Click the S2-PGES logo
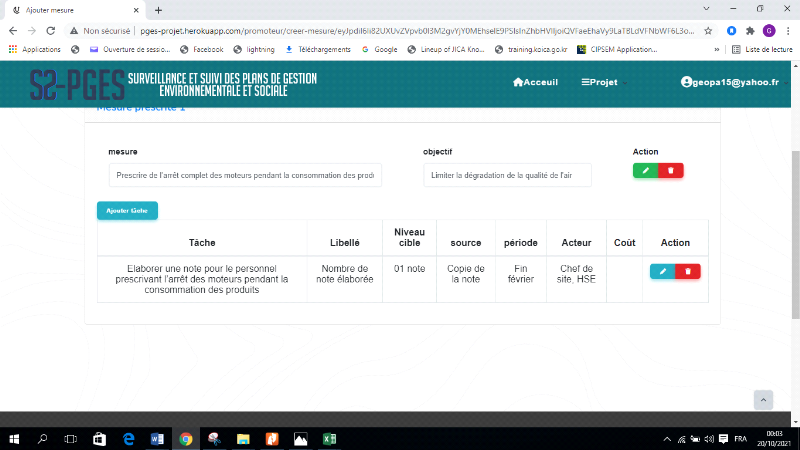The height and width of the screenshot is (450, 800). (77, 85)
